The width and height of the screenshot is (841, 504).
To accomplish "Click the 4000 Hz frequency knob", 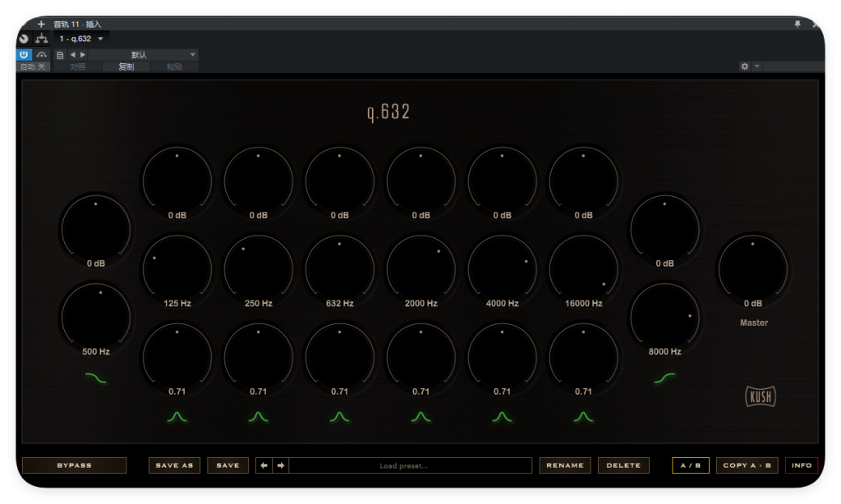I will pos(502,270).
